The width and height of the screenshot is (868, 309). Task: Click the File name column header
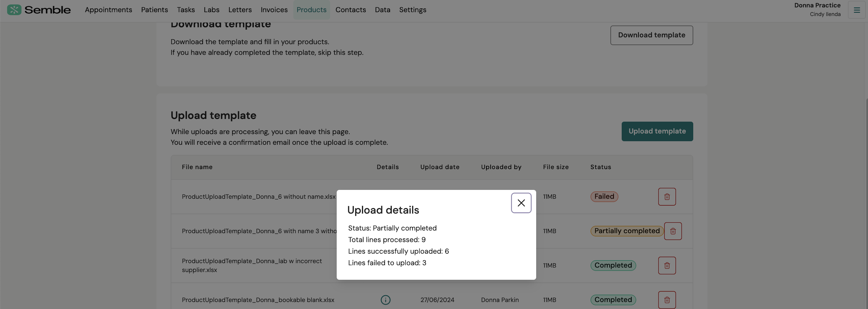197,167
